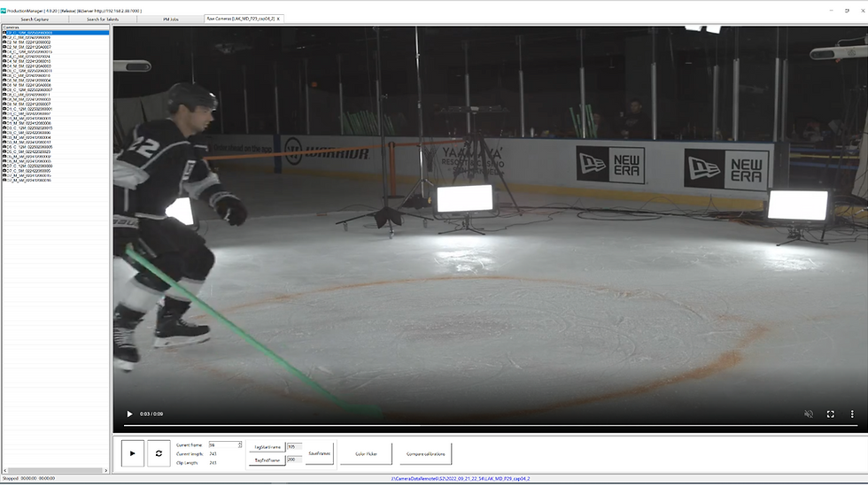Click left arrow of camera list scrollbar
Screen dimensions: 868x487
[4, 470]
